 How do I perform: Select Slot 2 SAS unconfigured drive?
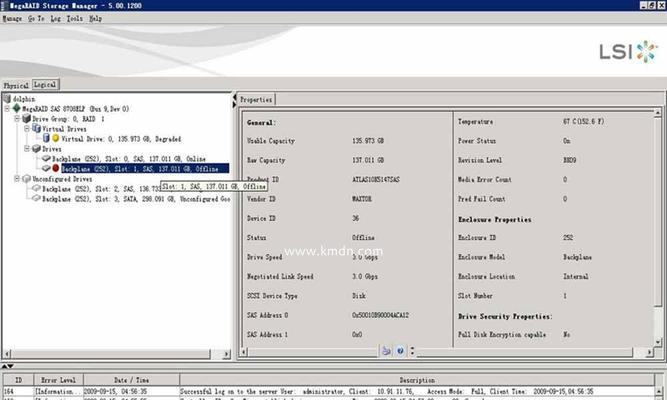coord(101,189)
